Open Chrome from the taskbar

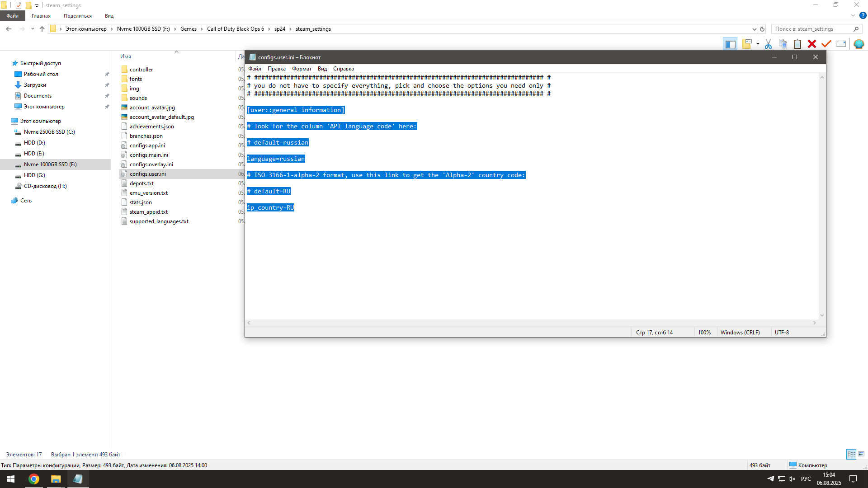34,479
